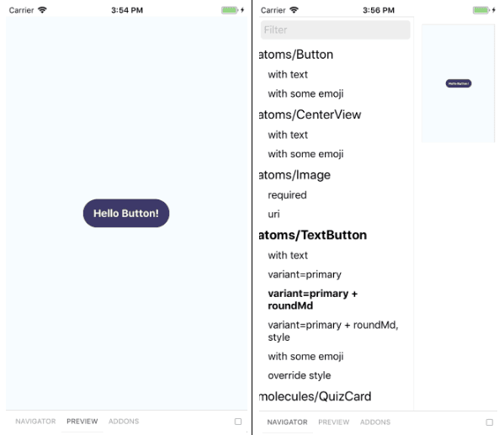Choose the 'variant=primary' story
Screen dimensions: 504x435
pyautogui.click(x=305, y=274)
